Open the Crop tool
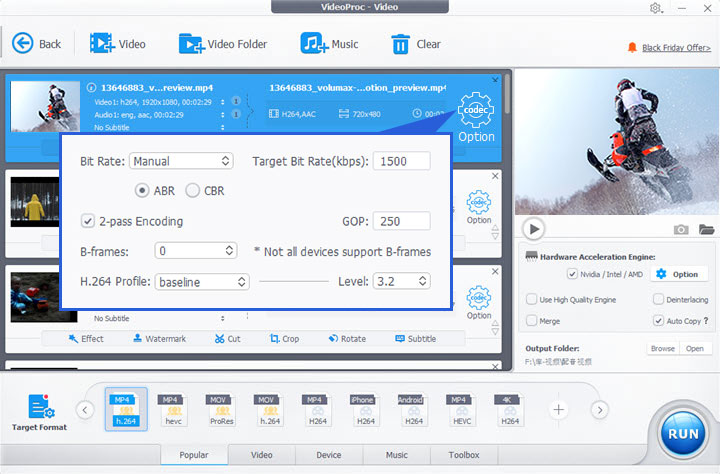Image resolution: width=720 pixels, height=474 pixels. click(285, 339)
